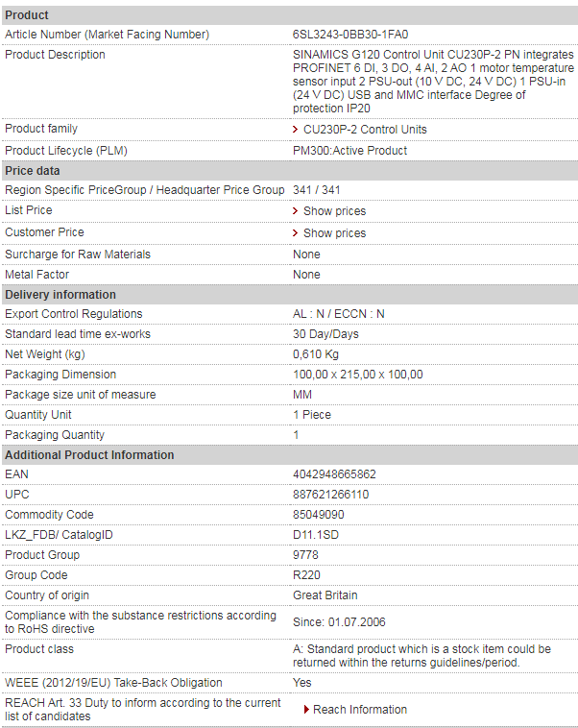Select the export value AL : N / ECCN : N
Image resolution: width=578 pixels, height=728 pixels.
(x=339, y=314)
